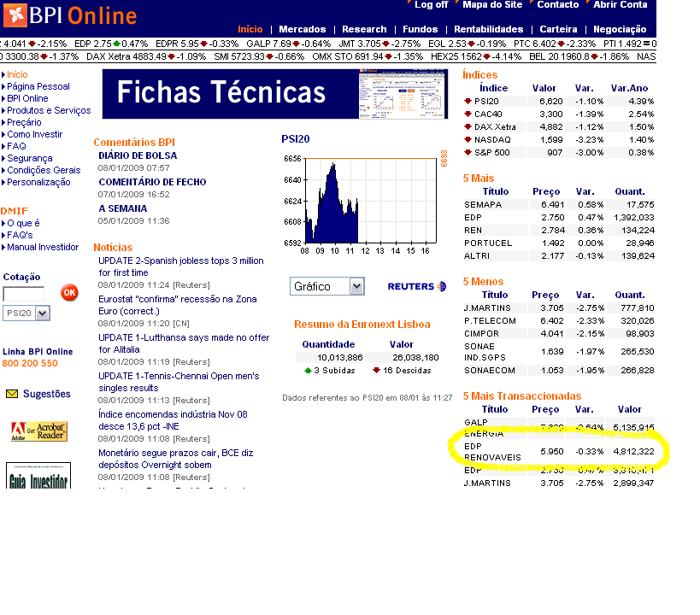Viewport: 700px width, 615px height.
Task: Click the 10,013,886 Quantidade value
Action: click(339, 358)
